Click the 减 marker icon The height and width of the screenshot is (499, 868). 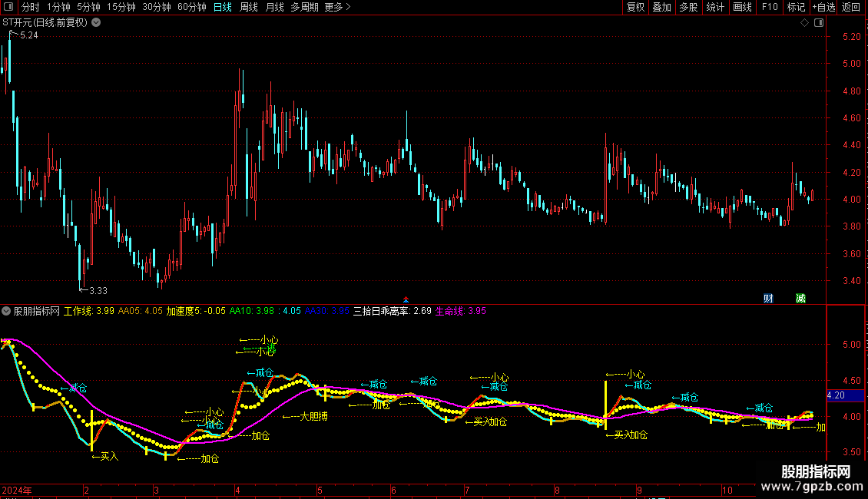pos(800,298)
